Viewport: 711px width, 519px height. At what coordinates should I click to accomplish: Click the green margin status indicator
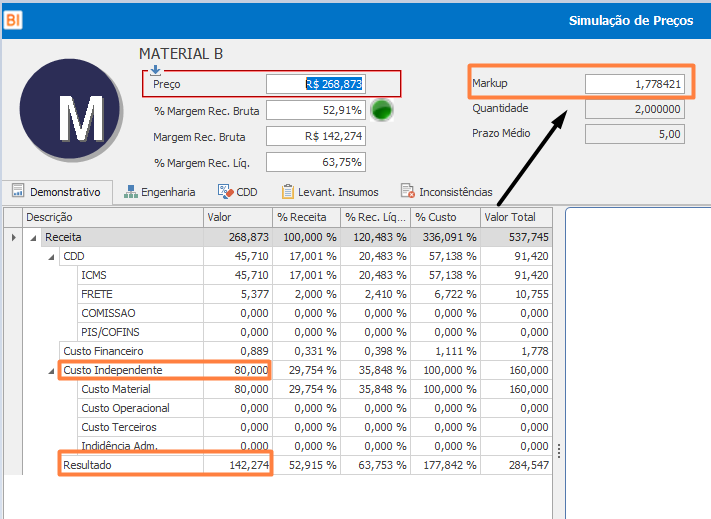pos(381,110)
